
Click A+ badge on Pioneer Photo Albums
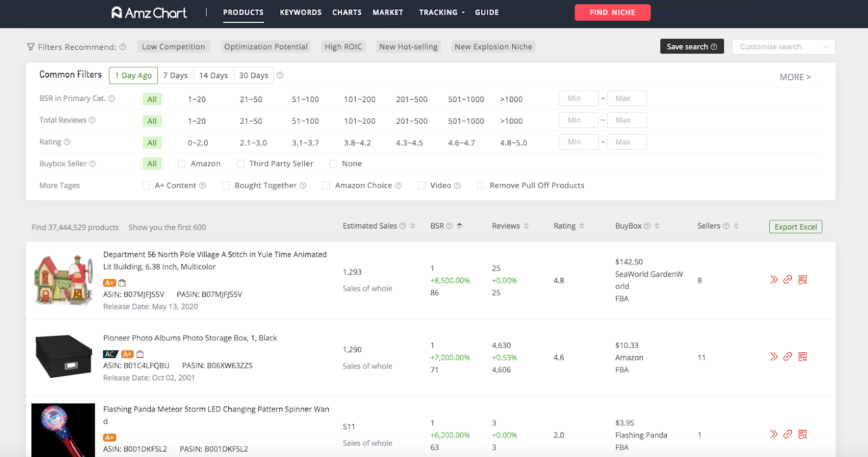(127, 354)
